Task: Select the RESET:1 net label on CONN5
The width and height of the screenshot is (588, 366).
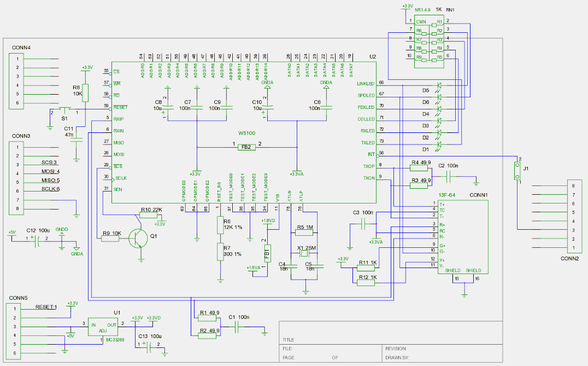Action: [46, 307]
